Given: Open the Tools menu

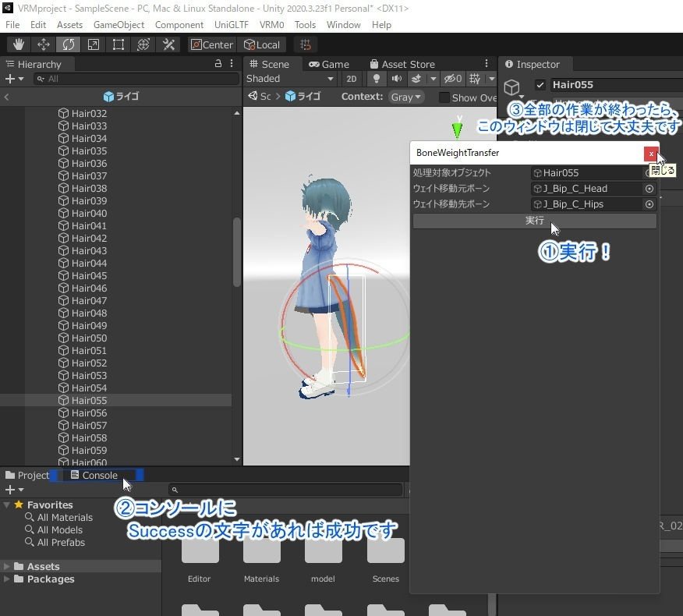Looking at the screenshot, I should point(305,25).
